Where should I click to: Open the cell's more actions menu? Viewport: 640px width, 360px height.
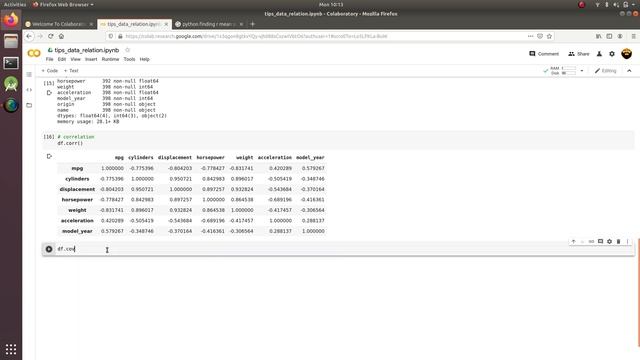click(627, 242)
